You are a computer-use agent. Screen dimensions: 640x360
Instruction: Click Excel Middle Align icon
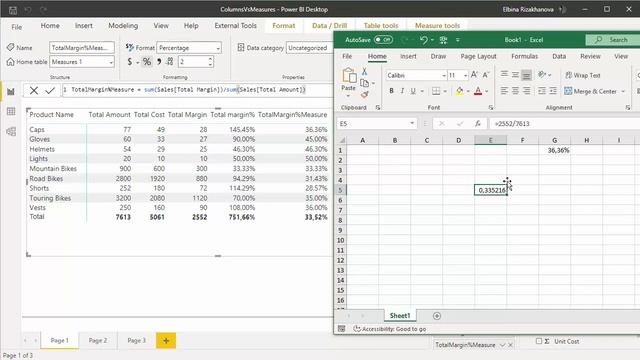516,74
